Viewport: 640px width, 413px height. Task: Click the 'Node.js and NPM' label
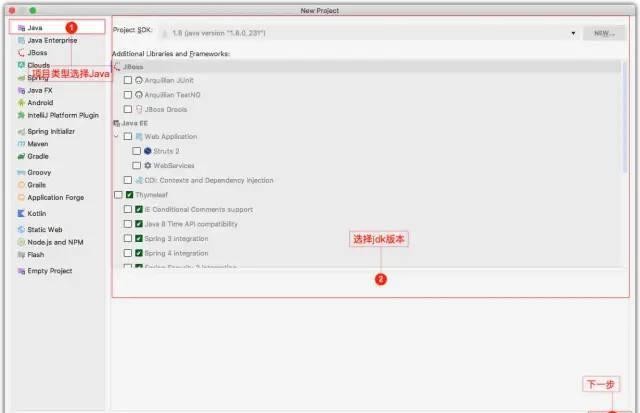click(x=56, y=242)
